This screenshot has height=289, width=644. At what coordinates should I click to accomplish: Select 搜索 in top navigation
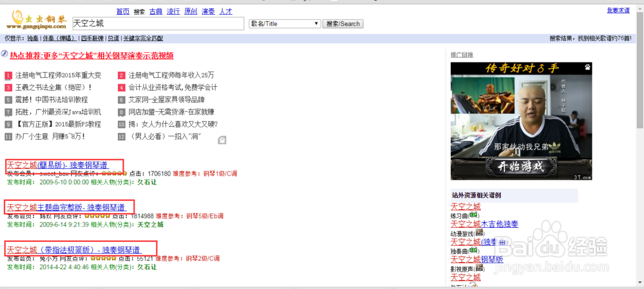[139, 12]
